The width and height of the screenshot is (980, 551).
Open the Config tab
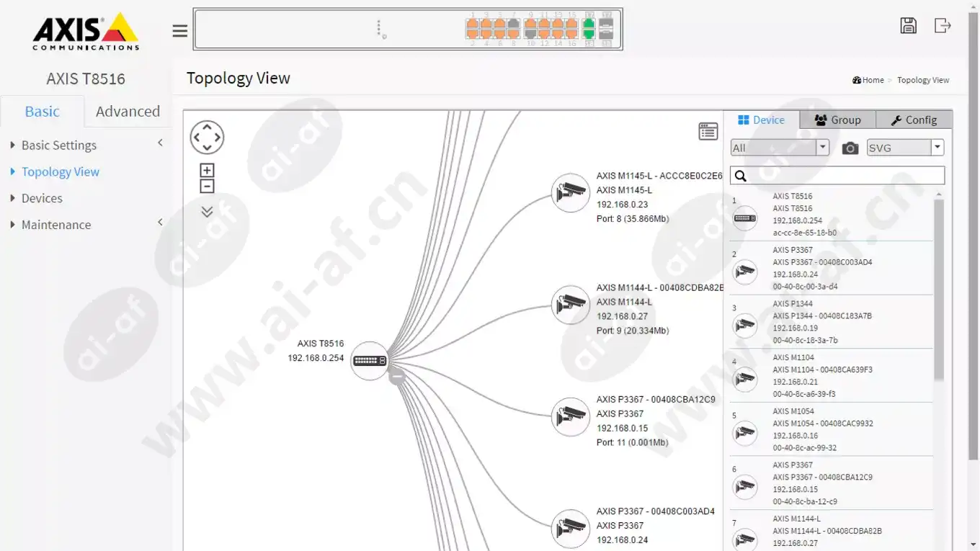tap(914, 120)
